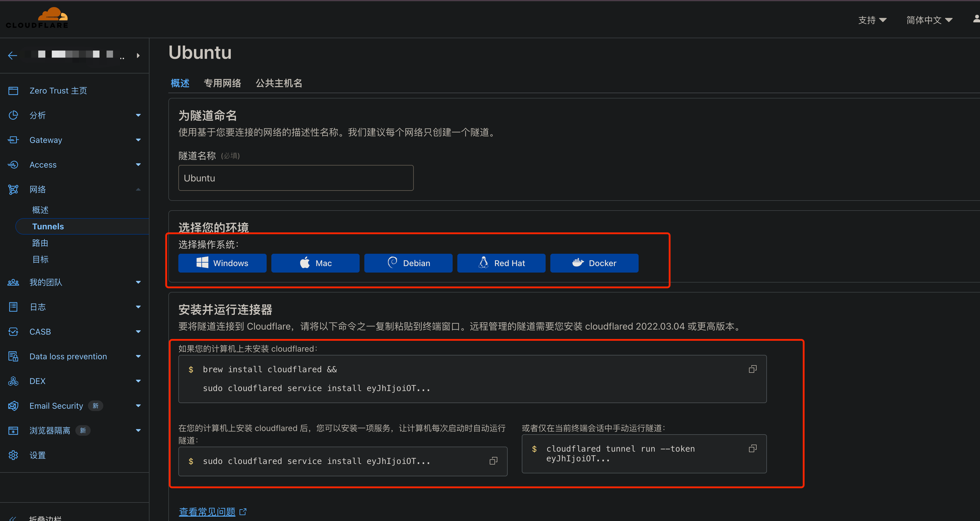Switch to the 概述 tab
This screenshot has width=980, height=521.
pyautogui.click(x=180, y=83)
